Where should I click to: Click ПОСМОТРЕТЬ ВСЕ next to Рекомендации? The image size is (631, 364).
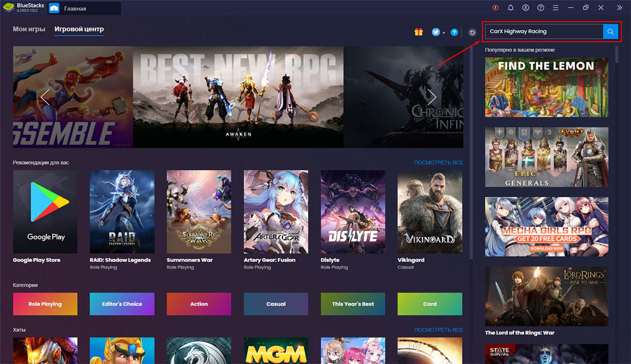point(438,163)
